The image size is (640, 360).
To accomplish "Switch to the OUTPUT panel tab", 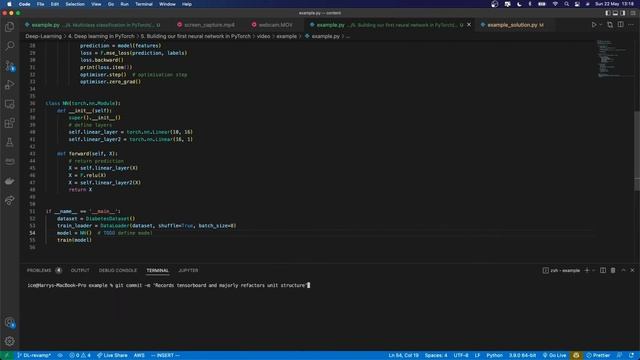I will tap(80, 270).
